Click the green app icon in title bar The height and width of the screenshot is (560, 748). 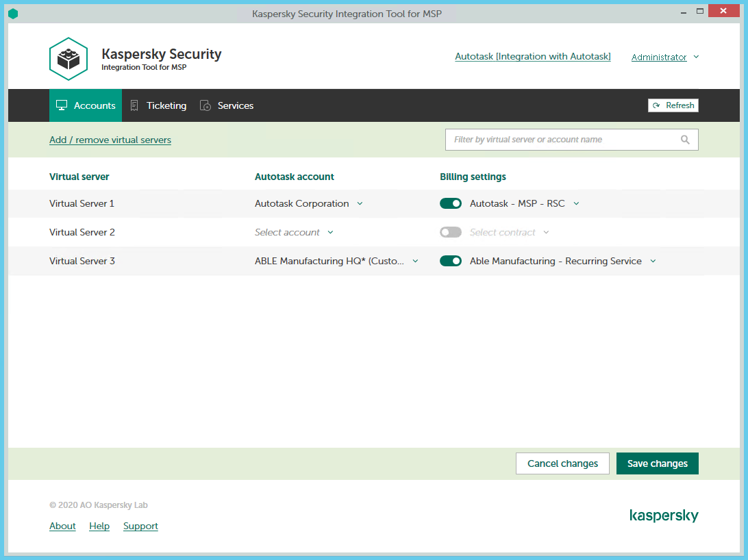[13, 14]
